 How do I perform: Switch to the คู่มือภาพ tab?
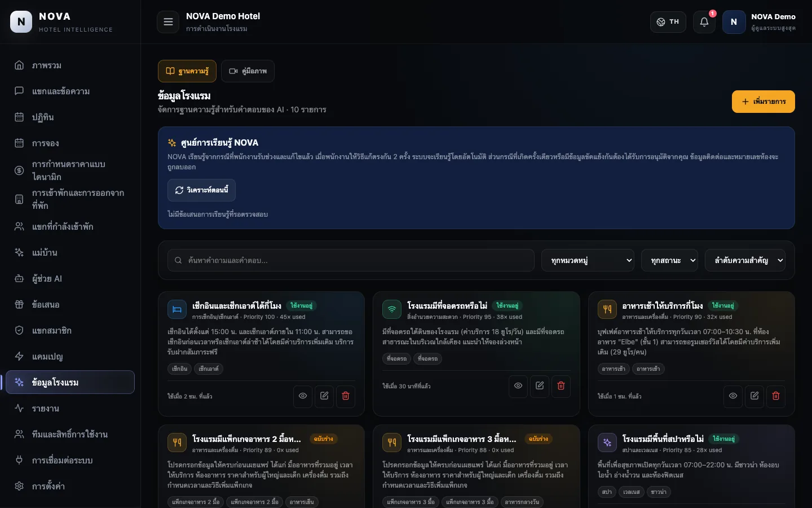(248, 71)
